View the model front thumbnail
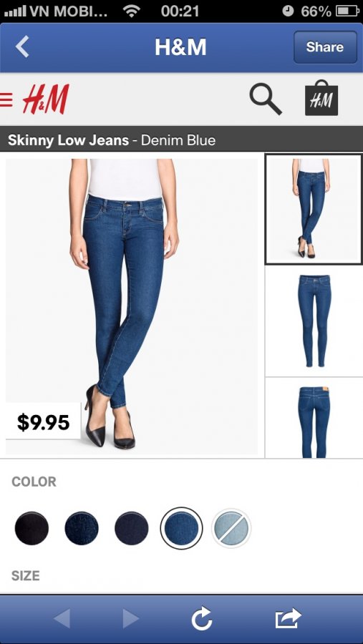The width and height of the screenshot is (363, 644). [314, 209]
